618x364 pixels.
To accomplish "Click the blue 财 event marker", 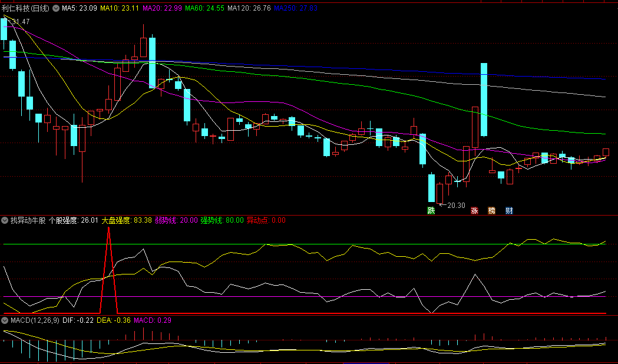I will click(509, 210).
